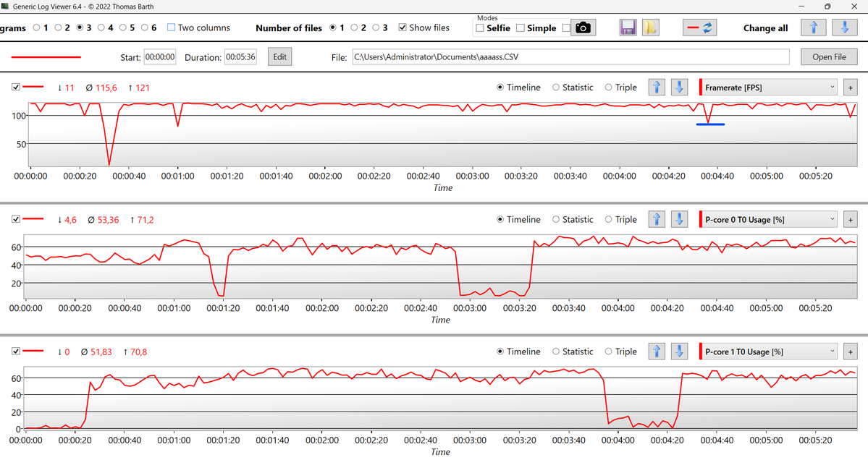Image resolution: width=868 pixels, height=460 pixels.
Task: Click the P-core 1 diagram red line swatch
Action: point(33,351)
